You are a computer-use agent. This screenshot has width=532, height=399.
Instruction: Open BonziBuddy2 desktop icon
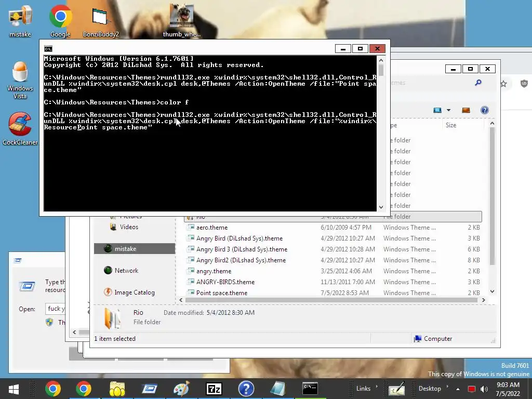click(101, 21)
